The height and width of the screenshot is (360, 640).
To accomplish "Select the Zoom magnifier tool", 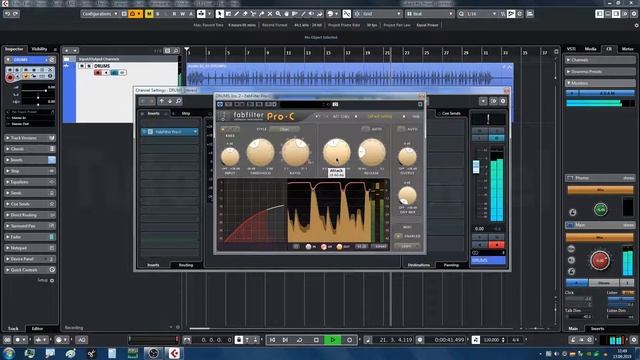I will pyautogui.click(x=278, y=14).
